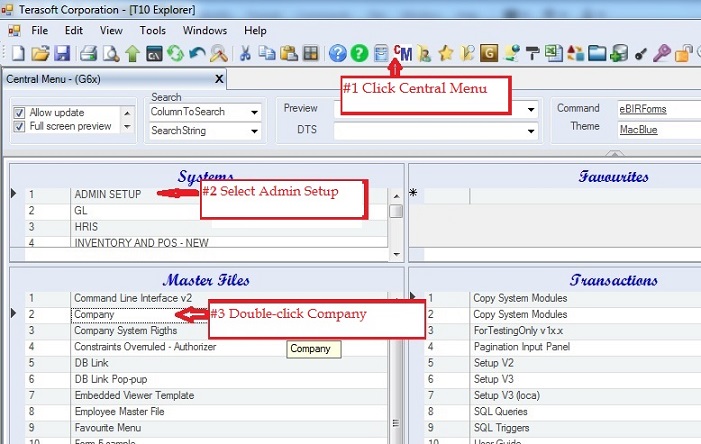The height and width of the screenshot is (444, 701).
Task: Open the Help menu
Action: pyautogui.click(x=255, y=30)
